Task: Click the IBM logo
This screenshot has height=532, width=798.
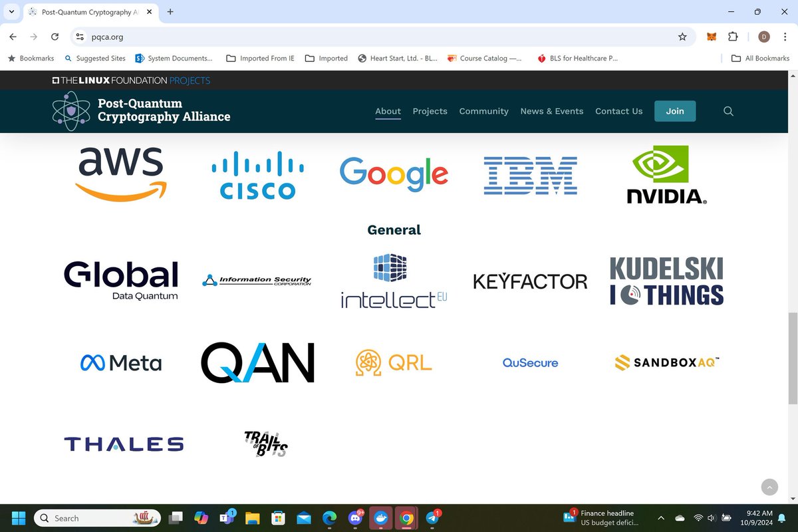Action: 530,176
